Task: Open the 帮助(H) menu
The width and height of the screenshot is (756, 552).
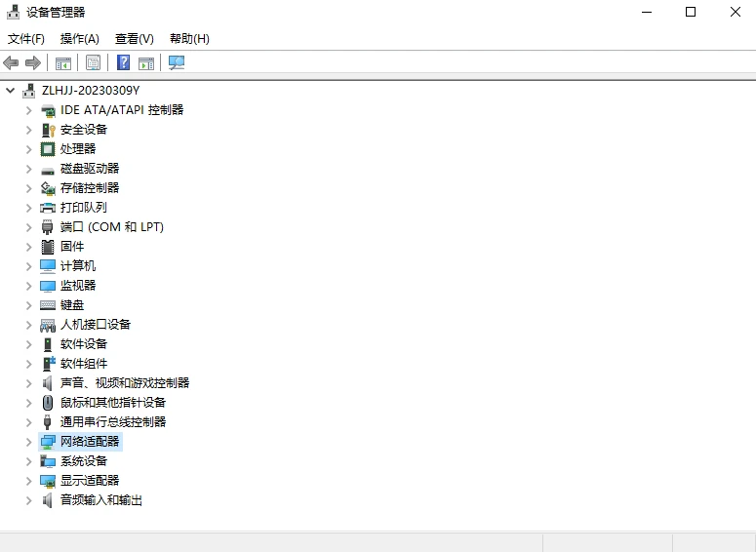Action: tap(189, 39)
